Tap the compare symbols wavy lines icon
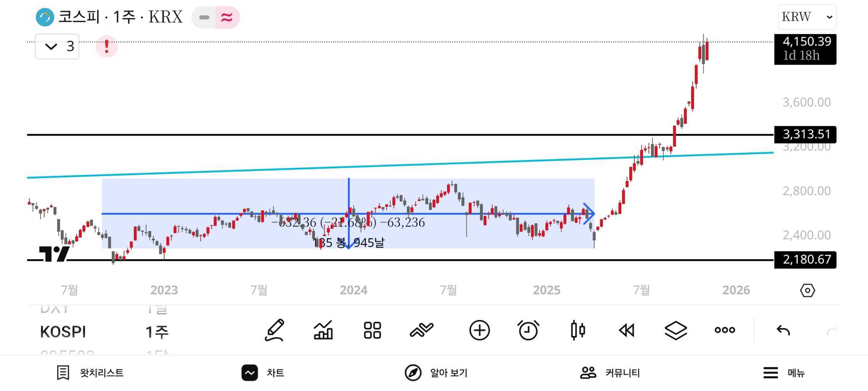The image size is (868, 391). [421, 330]
